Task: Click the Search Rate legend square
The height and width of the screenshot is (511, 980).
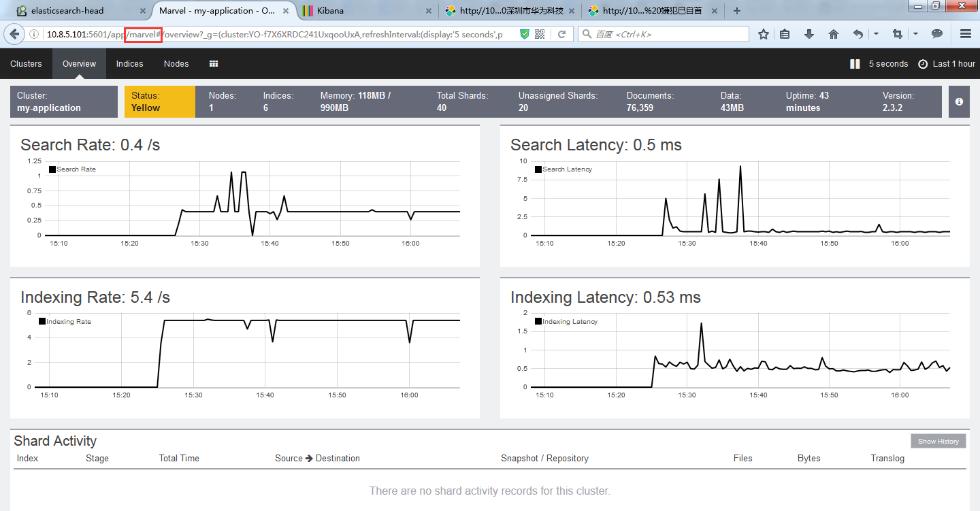Action: click(x=52, y=169)
